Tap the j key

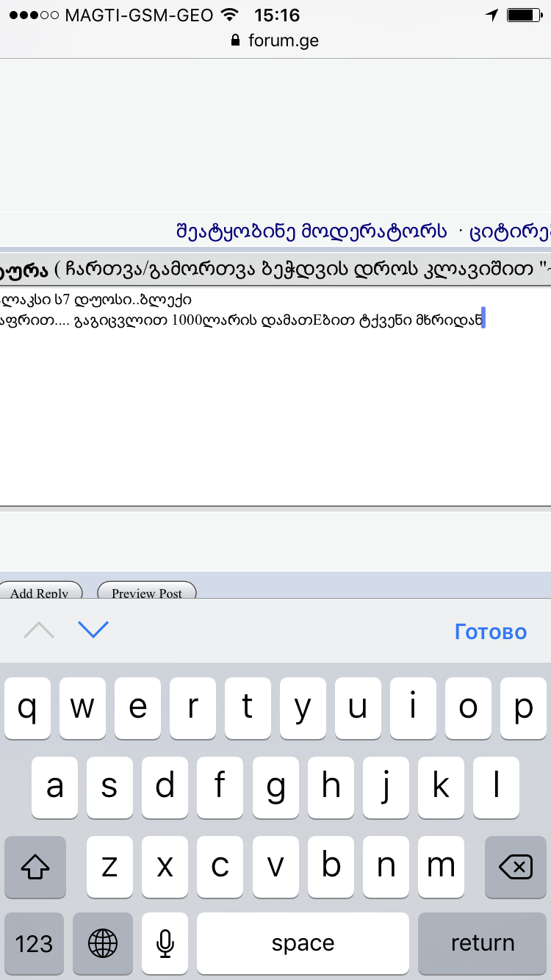[386, 788]
